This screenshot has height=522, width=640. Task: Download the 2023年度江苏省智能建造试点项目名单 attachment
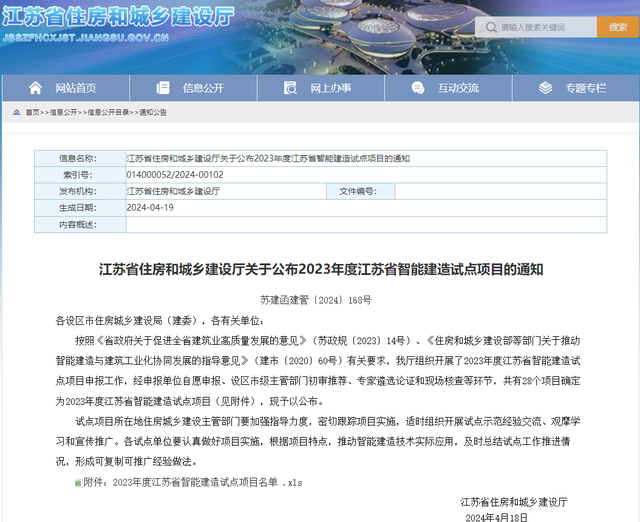click(x=206, y=482)
